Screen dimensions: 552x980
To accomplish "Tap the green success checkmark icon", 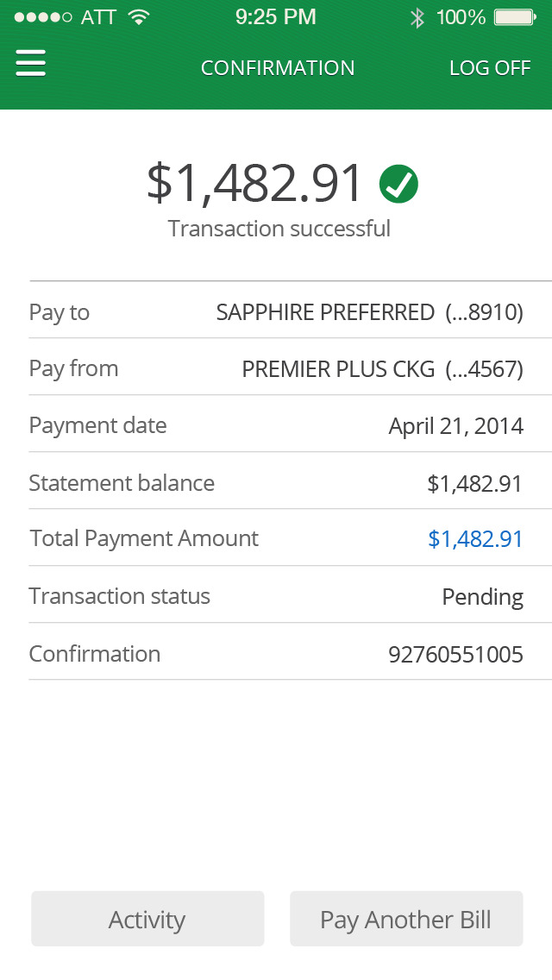I will coord(398,184).
